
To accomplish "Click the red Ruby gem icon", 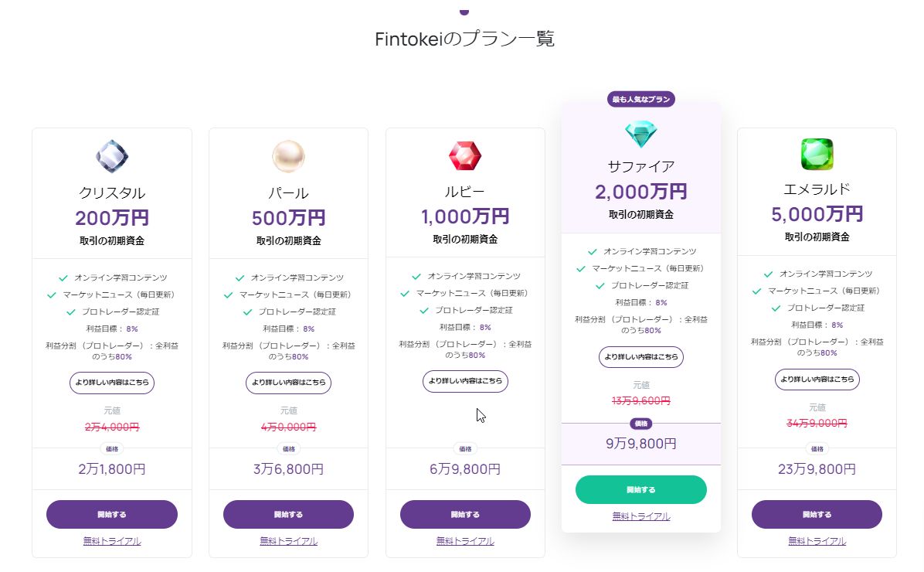I will pyautogui.click(x=465, y=155).
